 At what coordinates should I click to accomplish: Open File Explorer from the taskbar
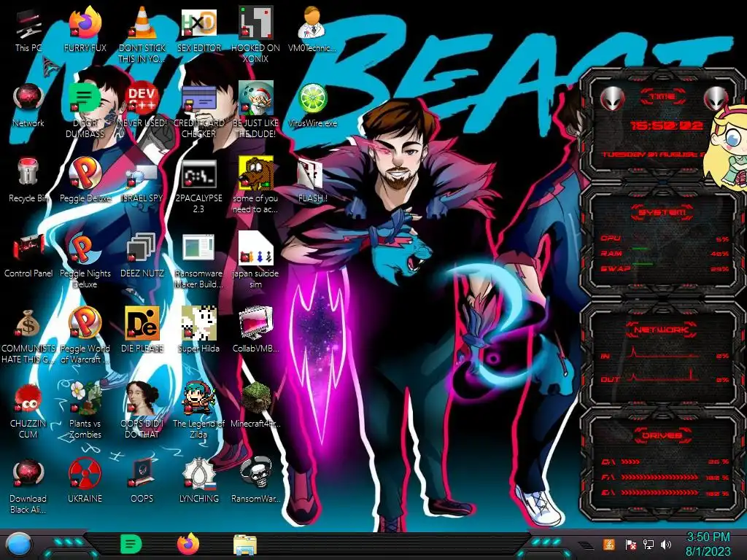[x=245, y=545]
